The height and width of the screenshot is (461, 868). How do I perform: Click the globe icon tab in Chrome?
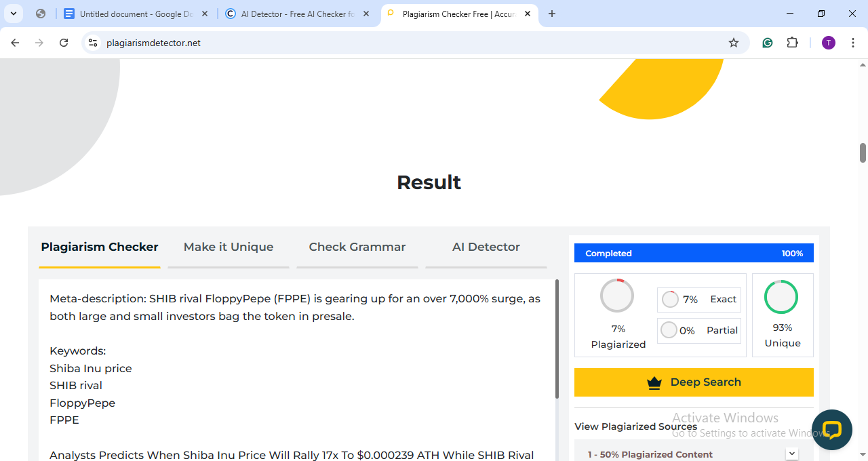[x=41, y=14]
